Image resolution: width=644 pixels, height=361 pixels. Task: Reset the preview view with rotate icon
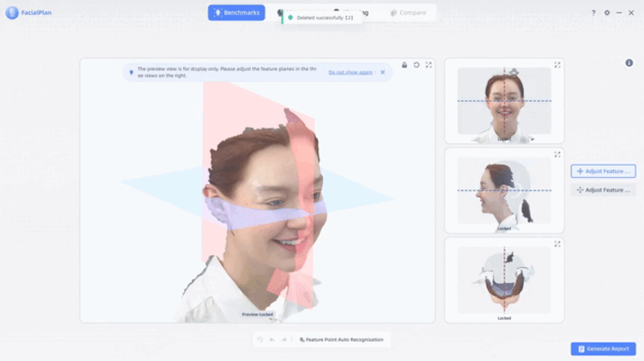coord(416,65)
